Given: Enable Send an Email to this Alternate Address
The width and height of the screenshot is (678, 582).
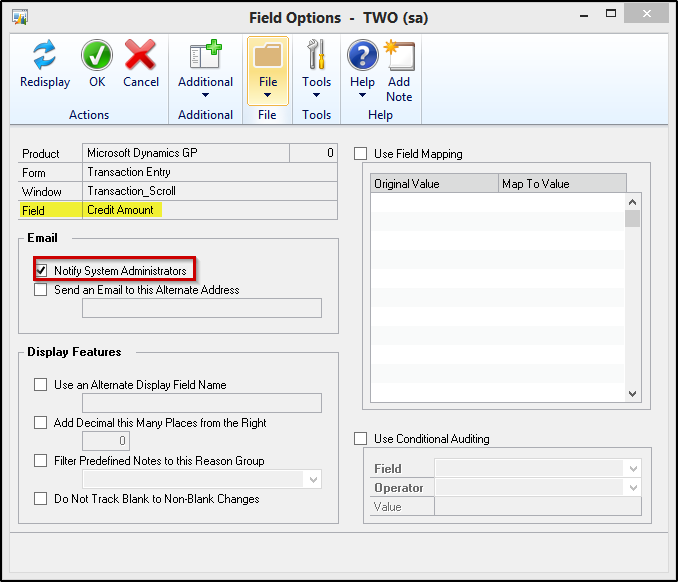Looking at the screenshot, I should 41,290.
